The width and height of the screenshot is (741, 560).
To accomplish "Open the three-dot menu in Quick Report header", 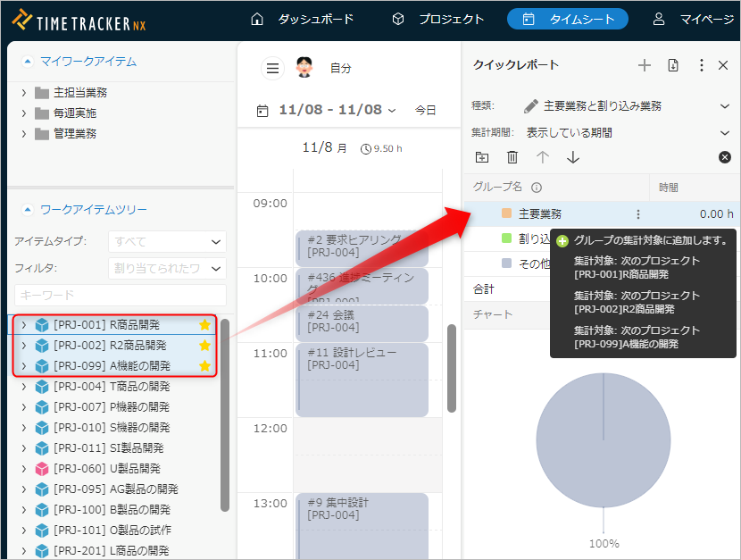I will pyautogui.click(x=701, y=65).
